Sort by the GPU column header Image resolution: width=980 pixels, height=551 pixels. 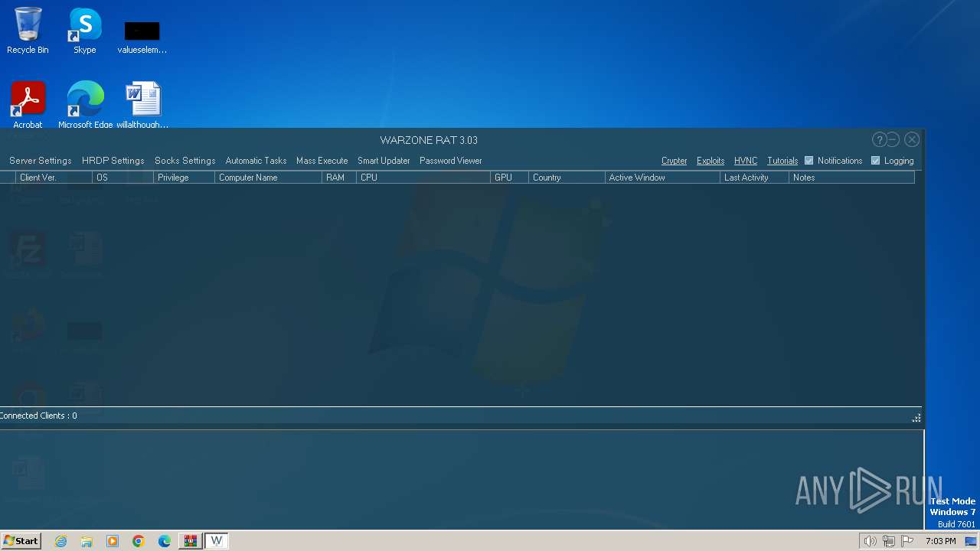[509, 178]
